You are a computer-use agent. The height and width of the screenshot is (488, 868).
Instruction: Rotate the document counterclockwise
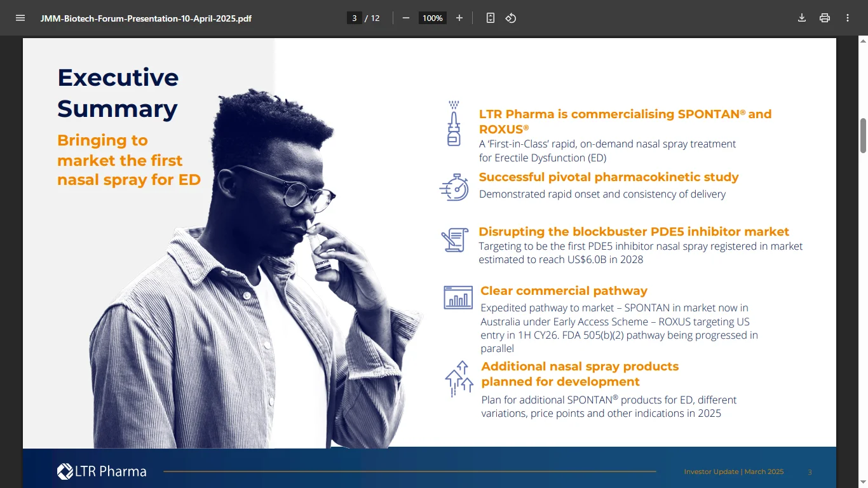(x=511, y=18)
